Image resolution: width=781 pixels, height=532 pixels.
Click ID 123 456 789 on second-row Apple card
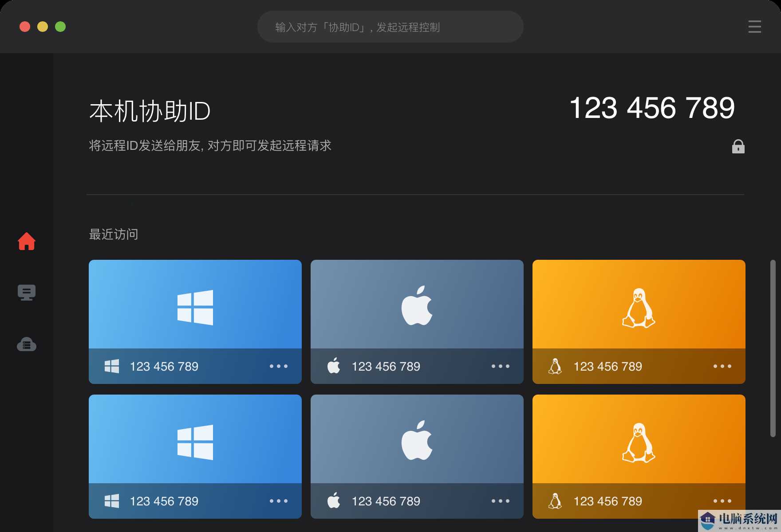click(386, 501)
